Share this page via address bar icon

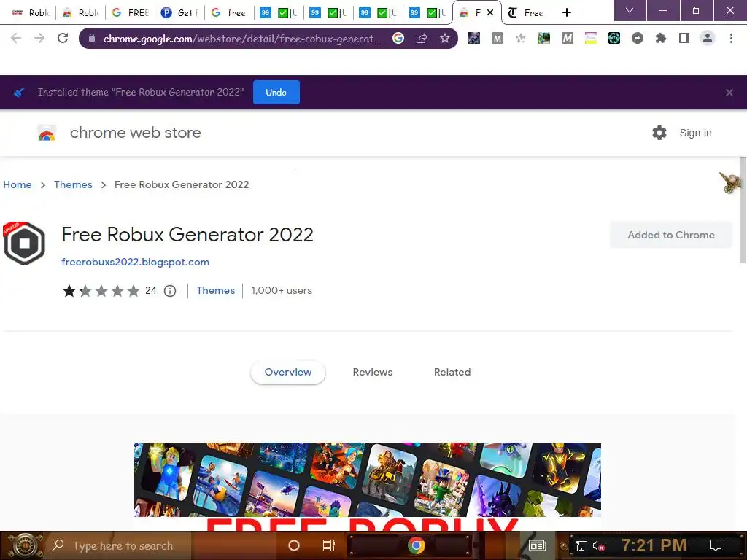[422, 38]
